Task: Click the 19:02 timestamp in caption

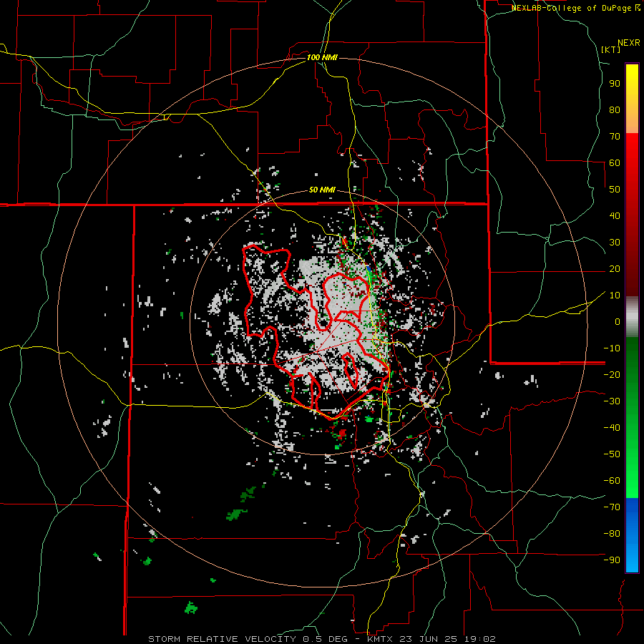Action: (479, 639)
